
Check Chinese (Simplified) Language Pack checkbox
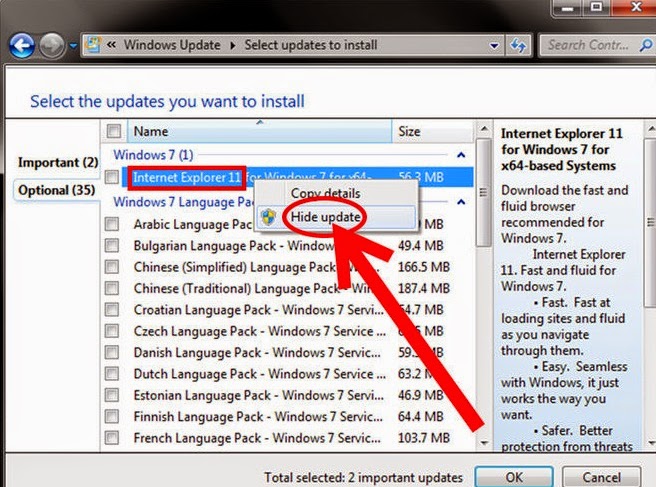(x=112, y=267)
